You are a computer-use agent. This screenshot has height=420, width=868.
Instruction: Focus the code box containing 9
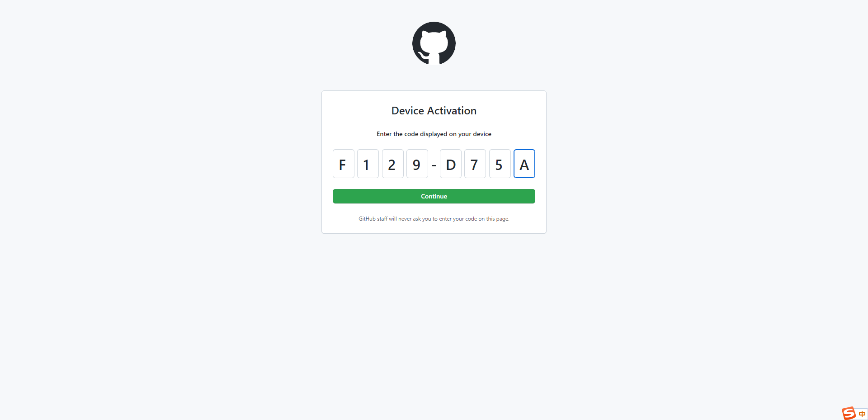click(x=417, y=164)
